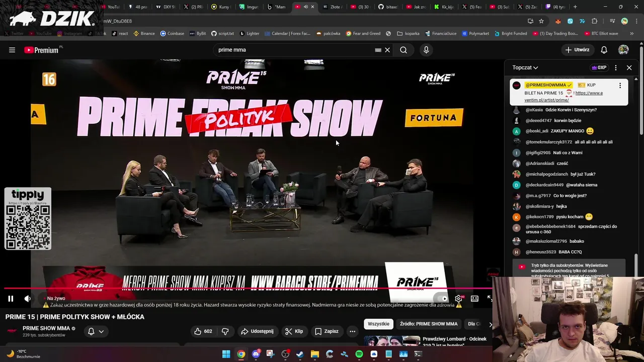Viewport: 644px width, 362px height.
Task: Open Chrome media control icon
Action: coord(612,21)
